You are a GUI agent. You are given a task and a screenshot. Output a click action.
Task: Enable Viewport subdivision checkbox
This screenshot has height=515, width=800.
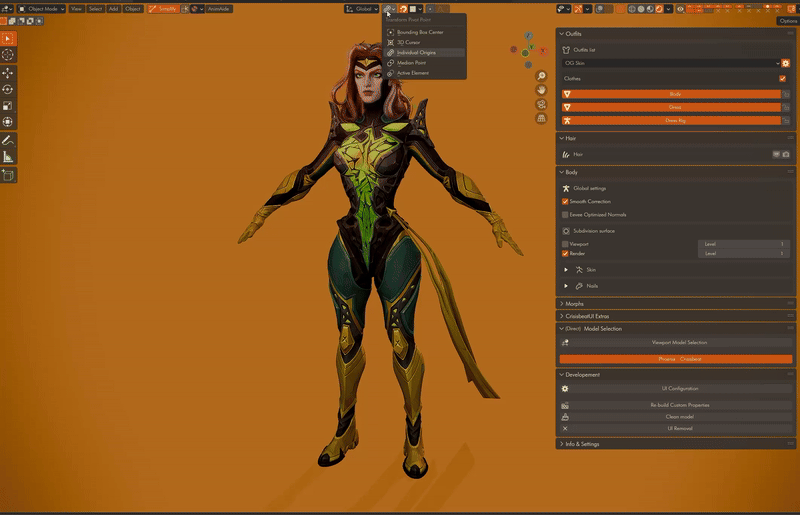point(565,244)
